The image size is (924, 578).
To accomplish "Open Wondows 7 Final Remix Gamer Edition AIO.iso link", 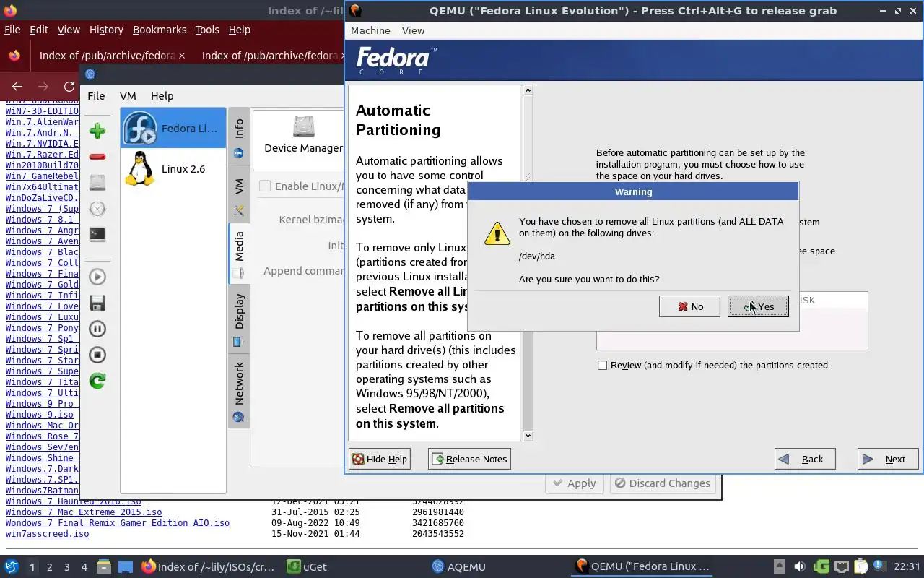I will pyautogui.click(x=118, y=523).
